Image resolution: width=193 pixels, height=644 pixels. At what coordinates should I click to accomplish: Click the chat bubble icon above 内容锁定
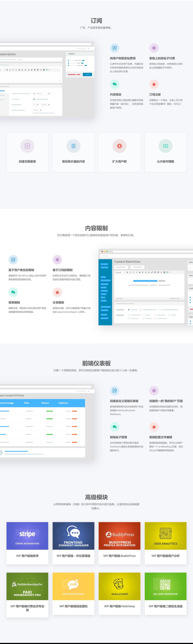tap(115, 84)
